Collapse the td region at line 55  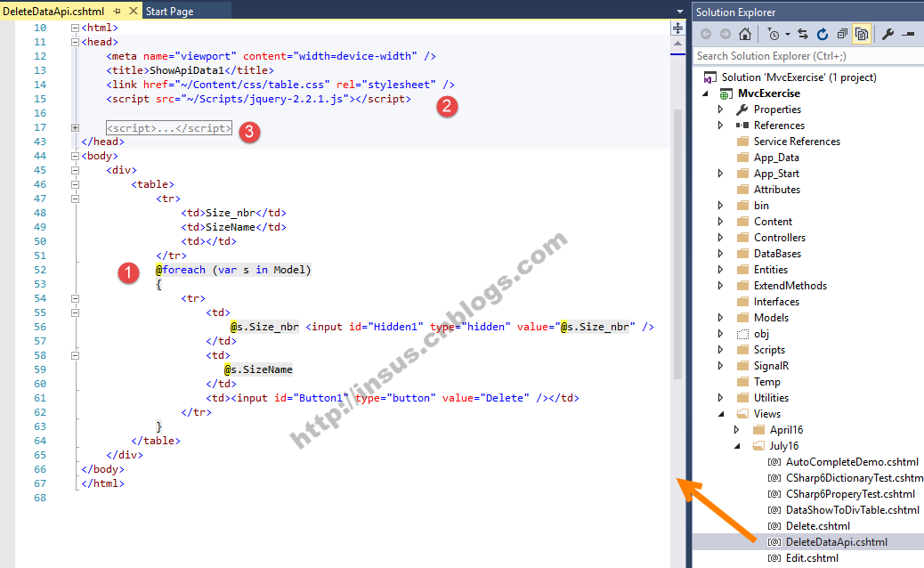75,312
